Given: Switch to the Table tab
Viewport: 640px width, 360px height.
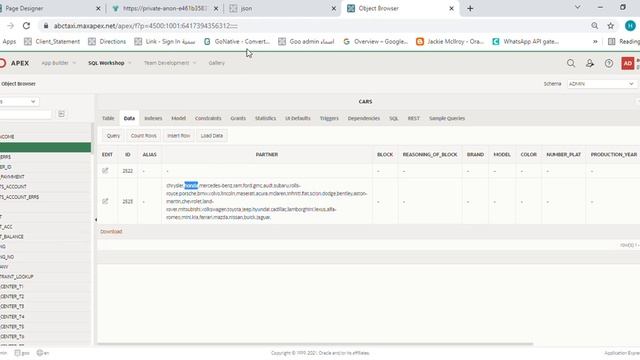Looking at the screenshot, I should tap(108, 118).
